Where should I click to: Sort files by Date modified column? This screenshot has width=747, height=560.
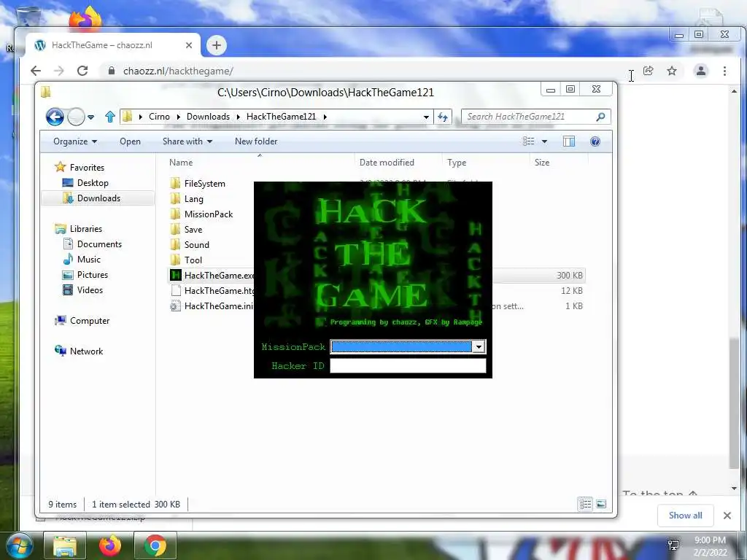pos(387,163)
